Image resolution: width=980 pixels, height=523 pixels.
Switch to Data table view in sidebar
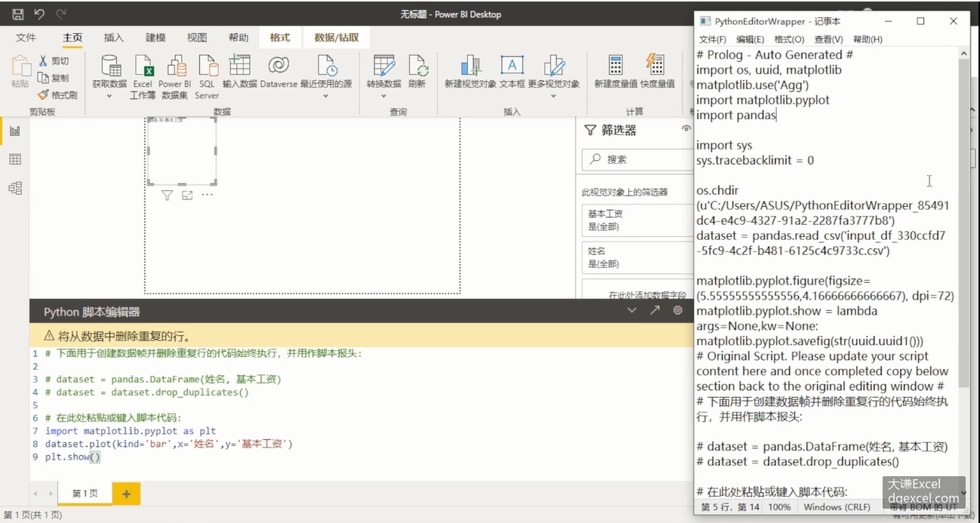point(14,159)
